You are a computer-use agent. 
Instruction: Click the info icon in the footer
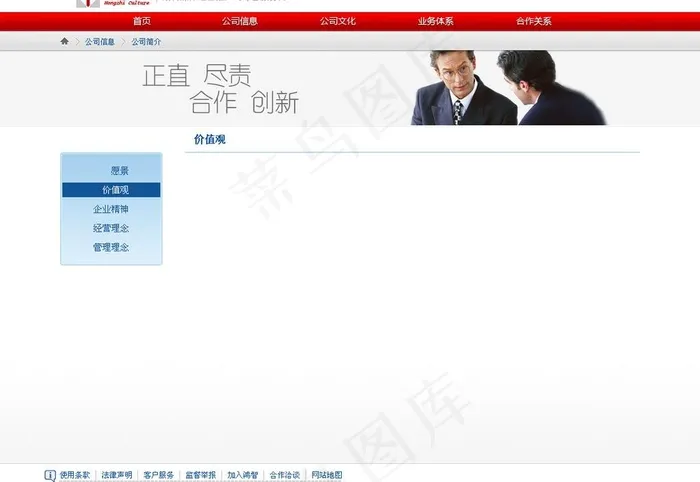pyautogui.click(x=50, y=475)
